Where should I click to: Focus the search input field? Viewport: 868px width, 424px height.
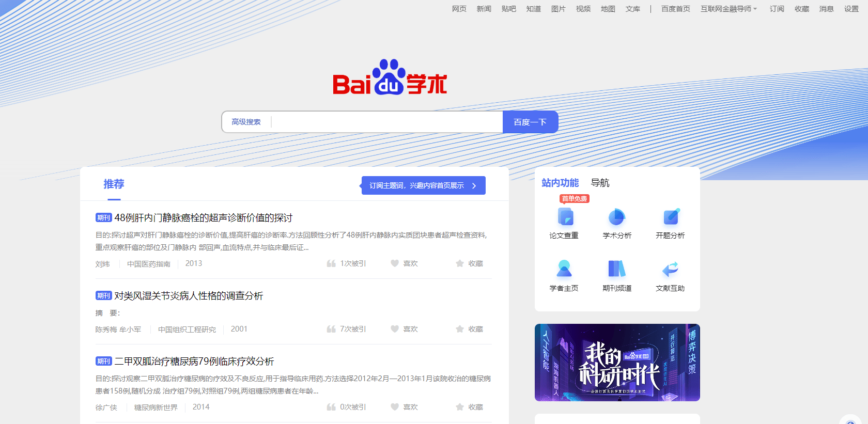pos(387,122)
